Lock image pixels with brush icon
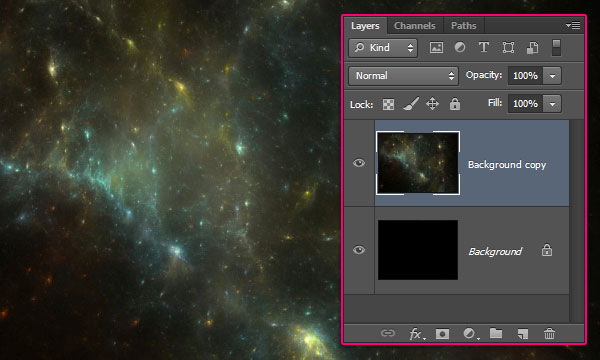Screen dimensions: 600x360 click(411, 104)
